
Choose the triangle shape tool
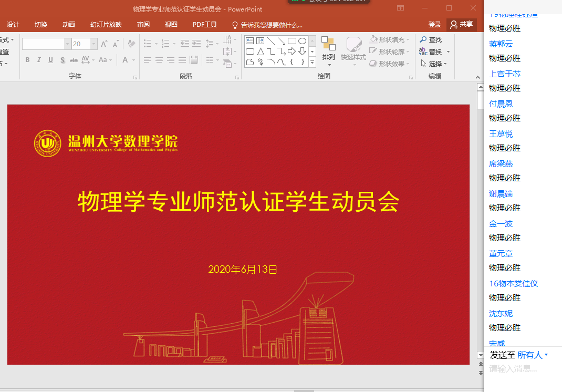pyautogui.click(x=261, y=51)
